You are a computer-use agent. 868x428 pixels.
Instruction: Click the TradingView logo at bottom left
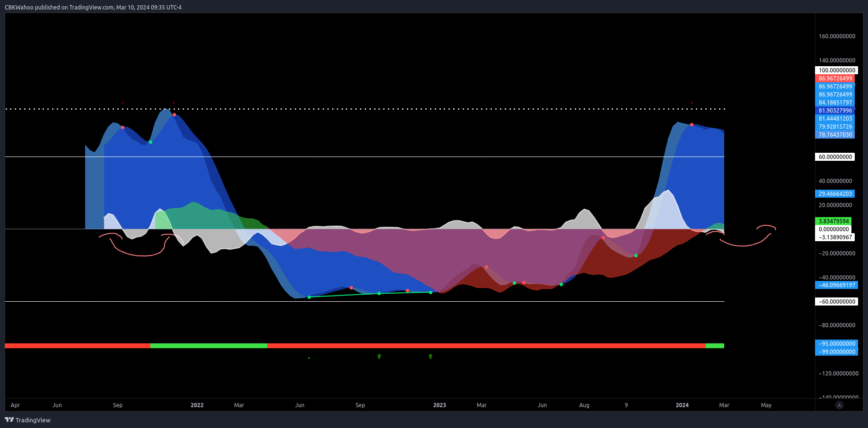pos(27,420)
